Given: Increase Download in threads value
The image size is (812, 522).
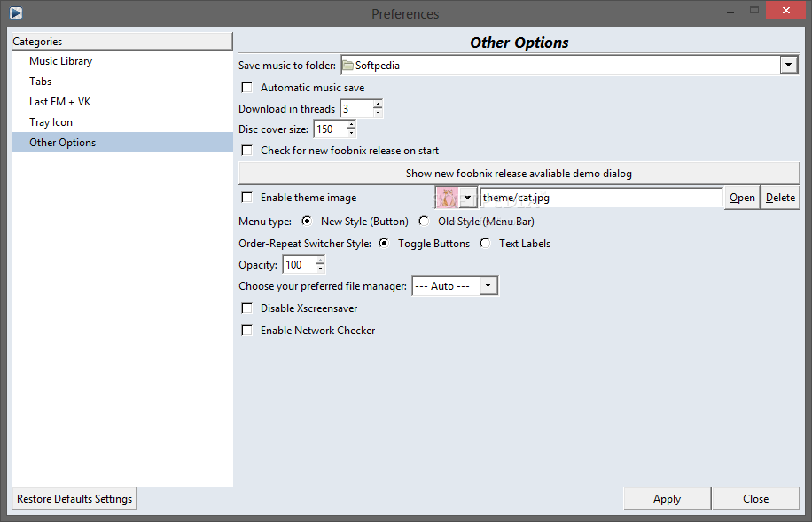Looking at the screenshot, I should click(x=378, y=104).
